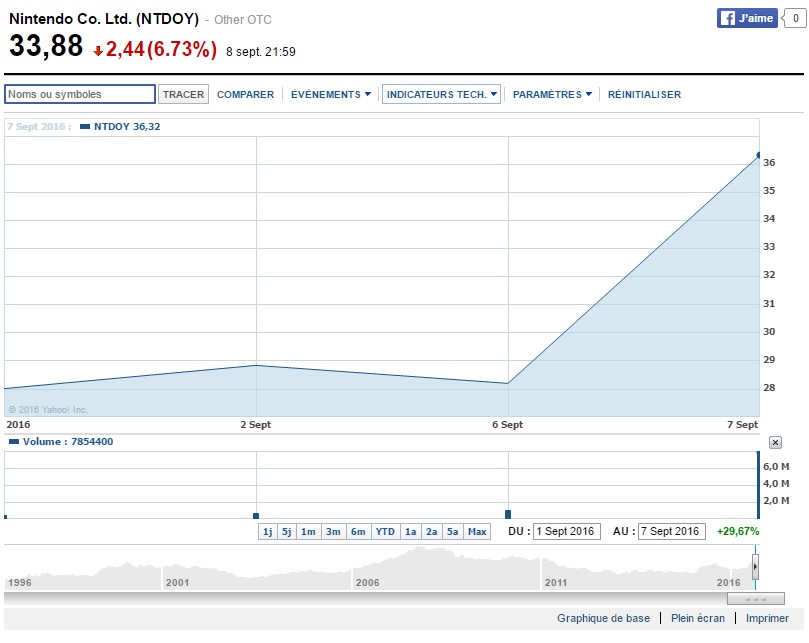Click the 'Plein écran' link
The image size is (809, 643).
(698, 618)
